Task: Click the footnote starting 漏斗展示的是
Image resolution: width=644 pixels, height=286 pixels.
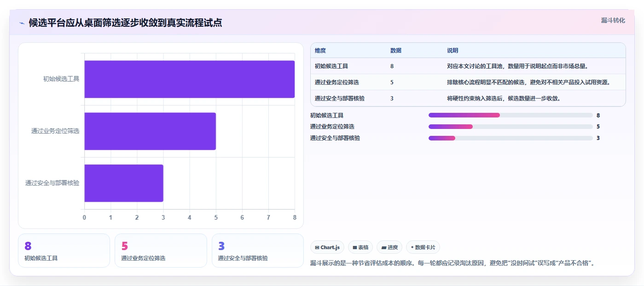Action: tap(453, 263)
